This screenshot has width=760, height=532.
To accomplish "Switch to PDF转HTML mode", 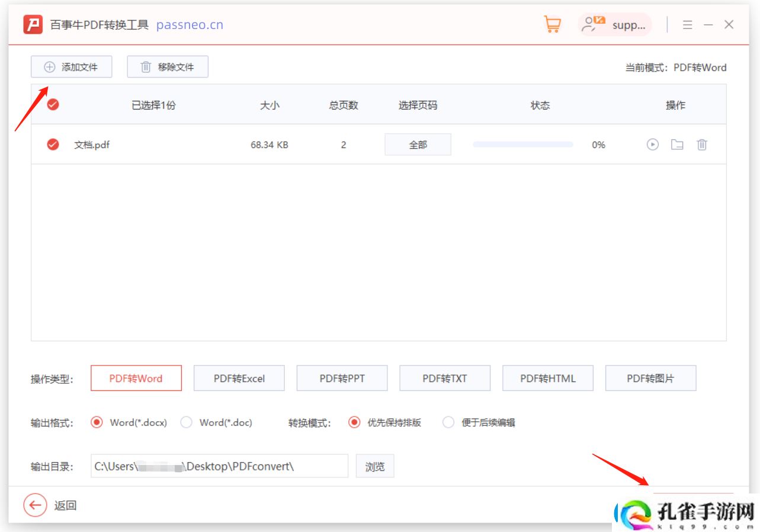I will [548, 378].
